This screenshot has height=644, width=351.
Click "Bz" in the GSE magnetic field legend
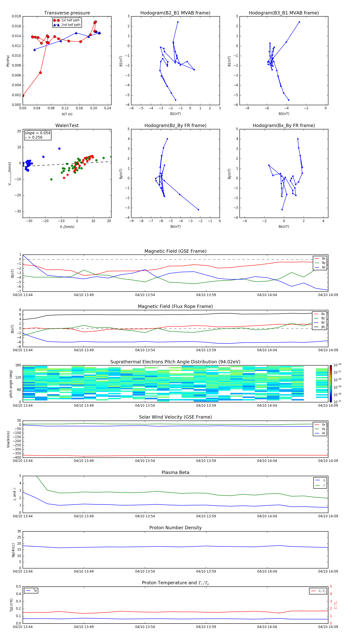pos(324,267)
